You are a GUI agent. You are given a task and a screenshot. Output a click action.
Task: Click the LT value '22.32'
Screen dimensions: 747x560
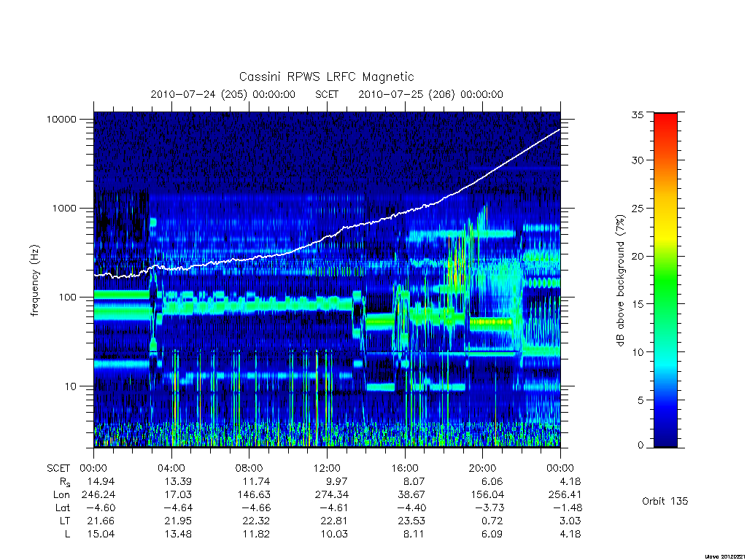[x=256, y=521]
